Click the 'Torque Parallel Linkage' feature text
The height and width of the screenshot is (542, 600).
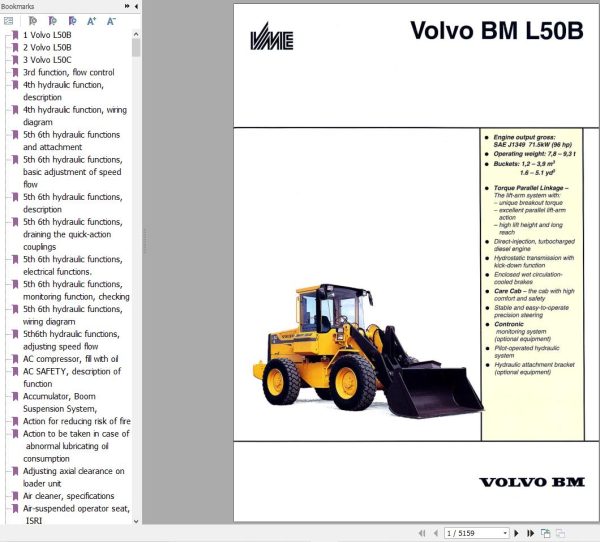531,188
